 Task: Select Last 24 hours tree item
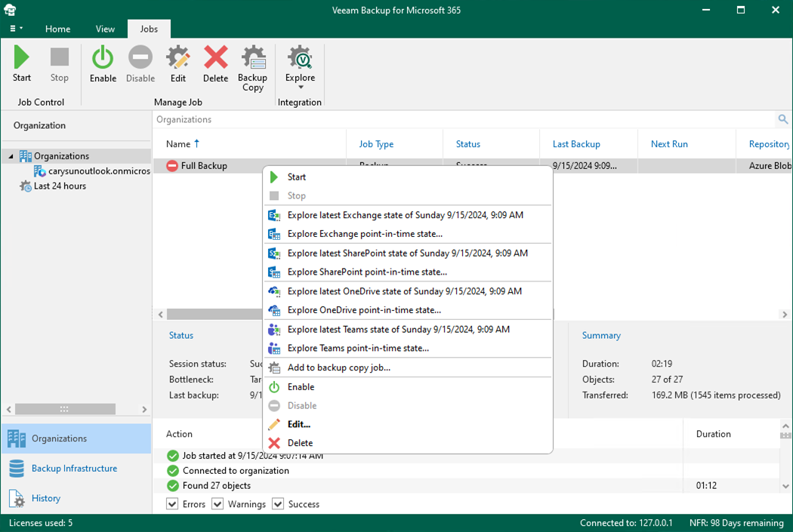(53, 186)
